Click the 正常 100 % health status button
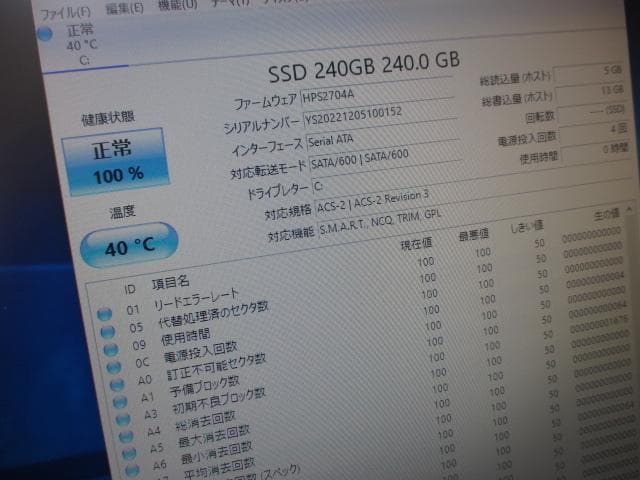 tap(116, 162)
